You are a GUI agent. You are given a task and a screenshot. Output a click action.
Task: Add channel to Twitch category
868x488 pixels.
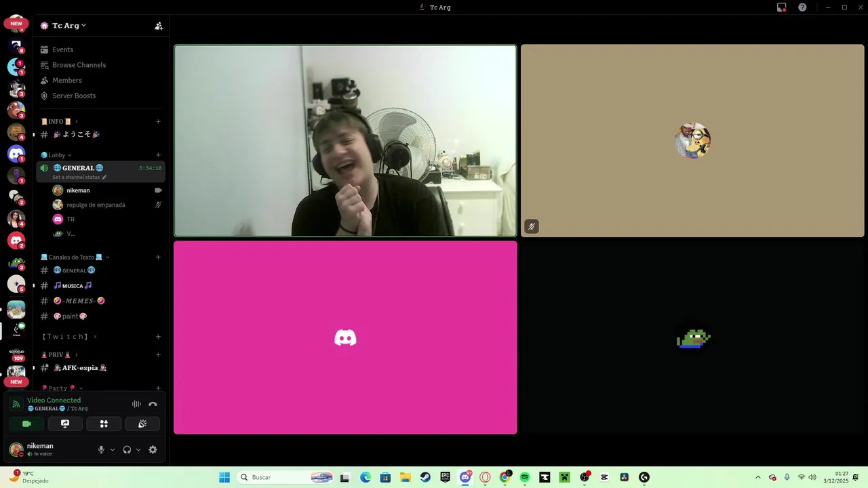tap(158, 336)
